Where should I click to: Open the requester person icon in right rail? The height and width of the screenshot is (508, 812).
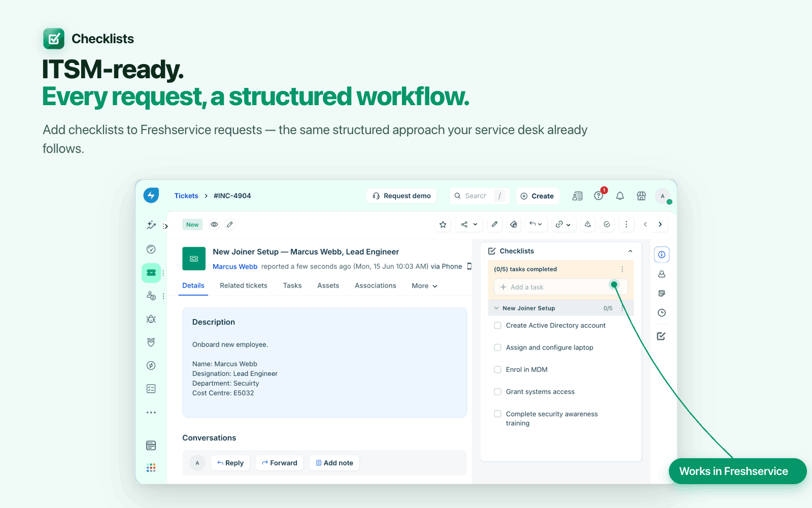coord(662,274)
